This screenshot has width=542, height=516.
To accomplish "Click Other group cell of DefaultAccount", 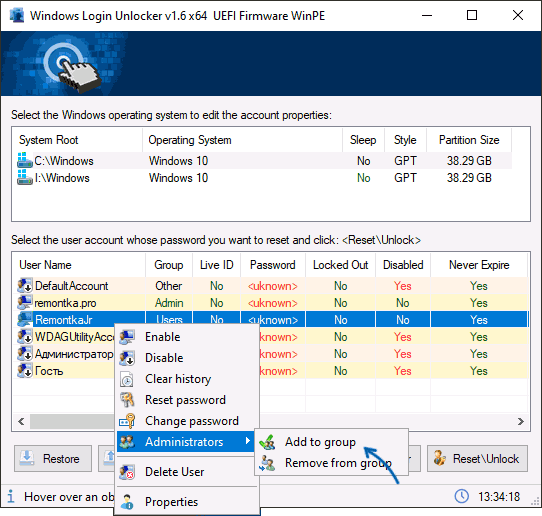I will pyautogui.click(x=168, y=286).
